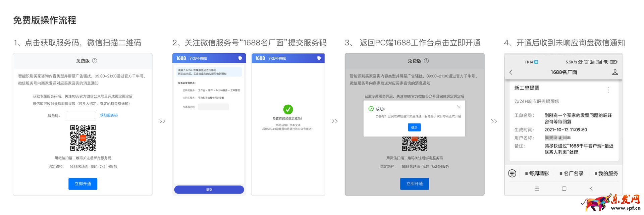Tap the Android recent apps button
The image size is (644, 215).
[x=537, y=189]
